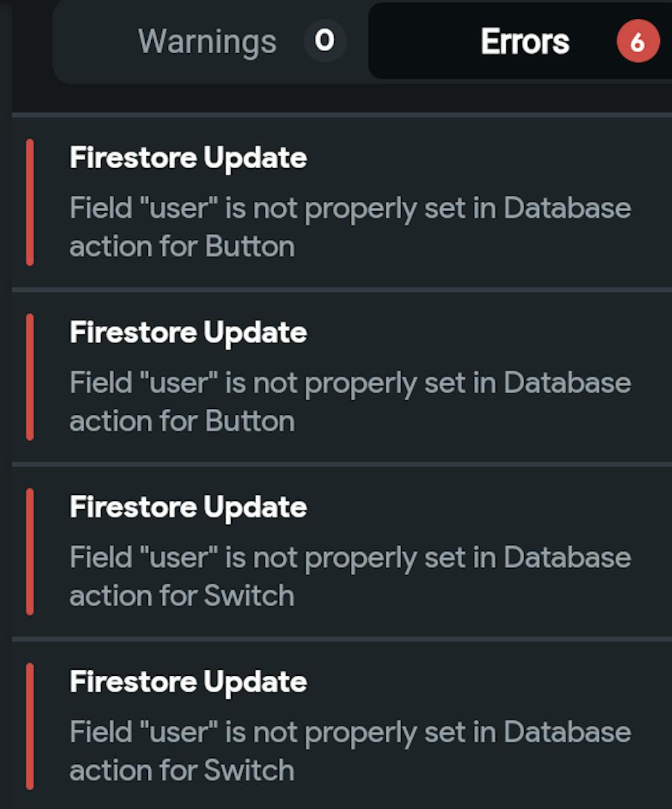Click the first Button error's description text

click(349, 227)
